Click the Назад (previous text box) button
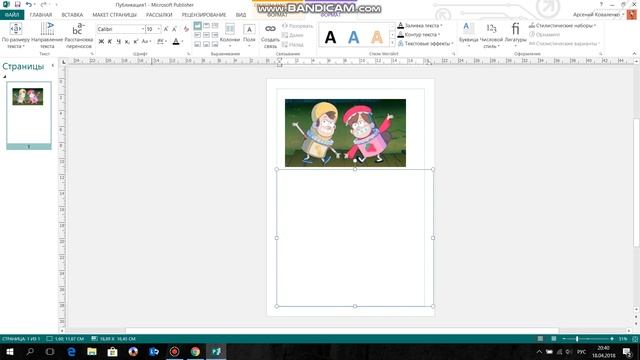 (x=293, y=44)
